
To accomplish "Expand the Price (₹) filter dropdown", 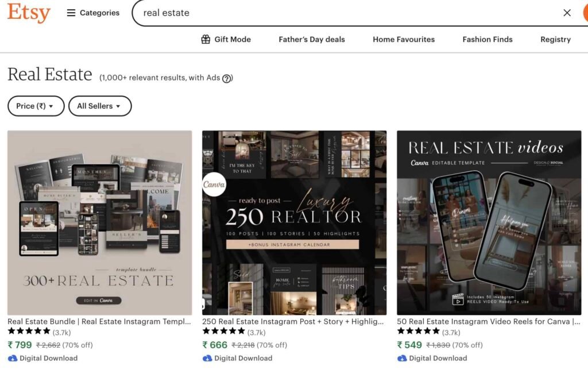I will click(x=36, y=106).
